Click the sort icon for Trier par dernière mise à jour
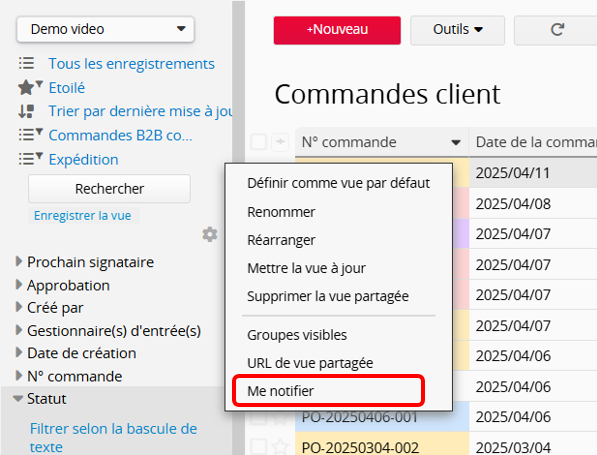This screenshot has width=597, height=455. pyautogui.click(x=26, y=111)
